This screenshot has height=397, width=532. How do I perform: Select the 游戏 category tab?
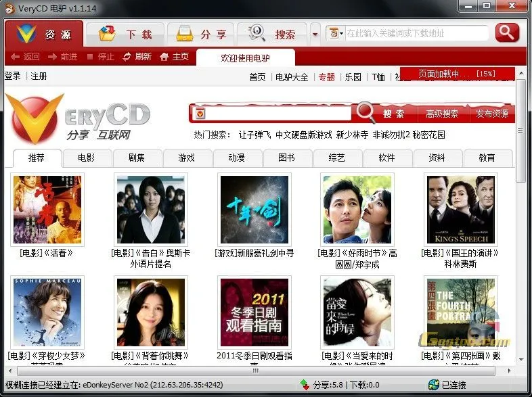click(187, 158)
